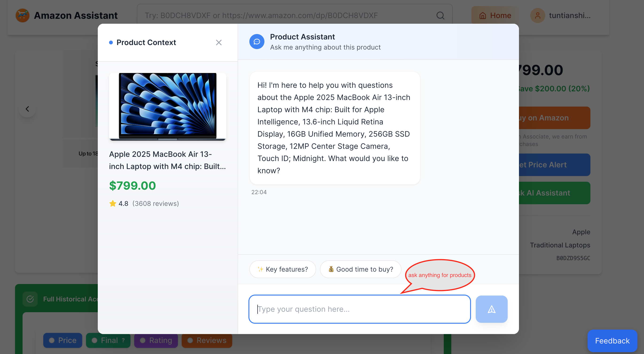This screenshot has height=354, width=644.
Task: Click the Home house icon
Action: point(483,15)
